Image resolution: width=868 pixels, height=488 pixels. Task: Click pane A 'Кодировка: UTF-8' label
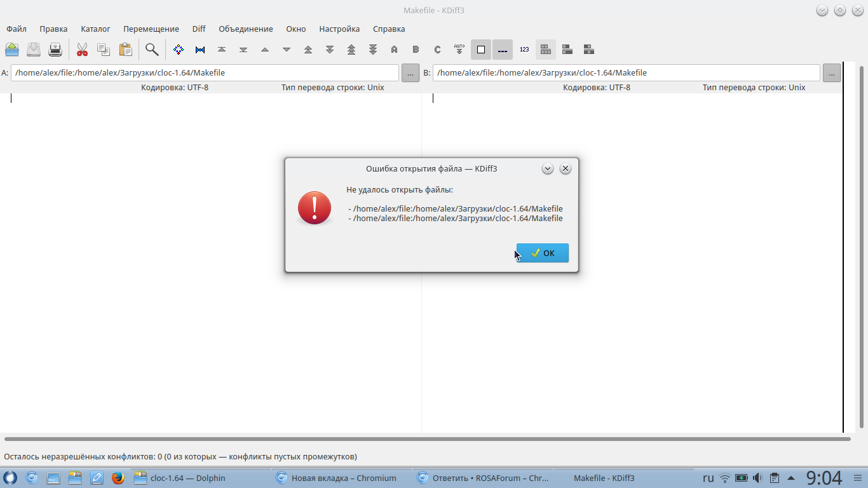coord(175,88)
